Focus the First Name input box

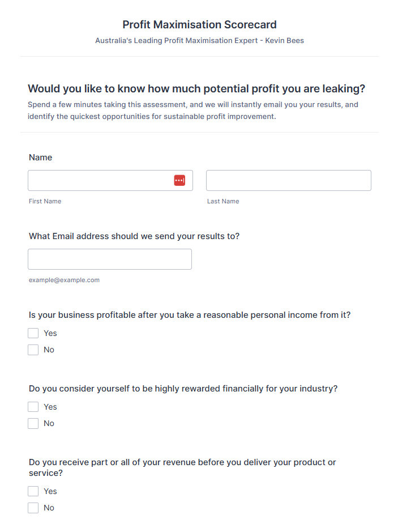click(x=99, y=180)
